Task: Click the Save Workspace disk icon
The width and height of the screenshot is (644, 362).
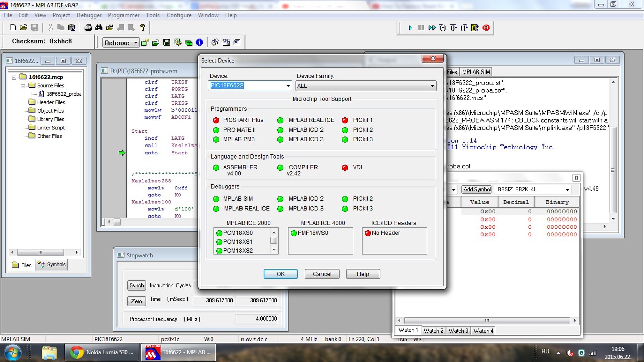Action: click(167, 43)
